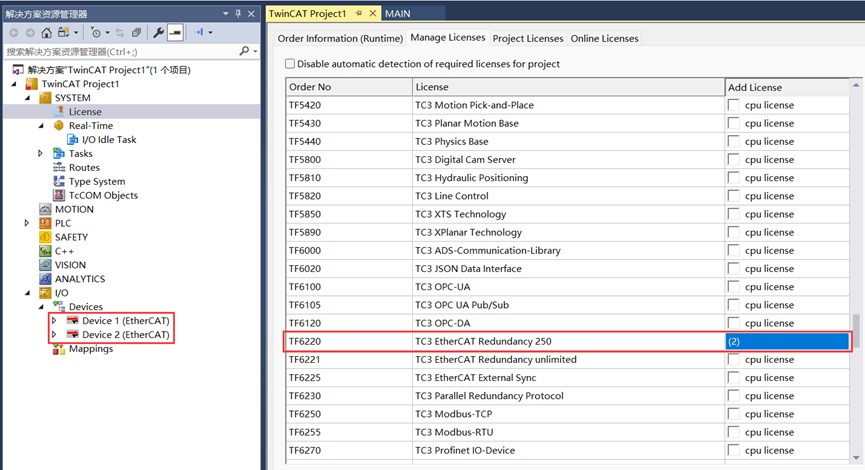Select the Mappings node icon
The image size is (865, 470).
[59, 349]
